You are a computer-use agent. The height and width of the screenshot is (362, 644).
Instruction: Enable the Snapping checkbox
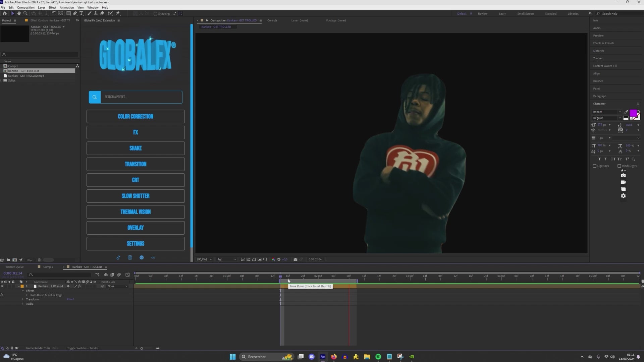[155, 14]
